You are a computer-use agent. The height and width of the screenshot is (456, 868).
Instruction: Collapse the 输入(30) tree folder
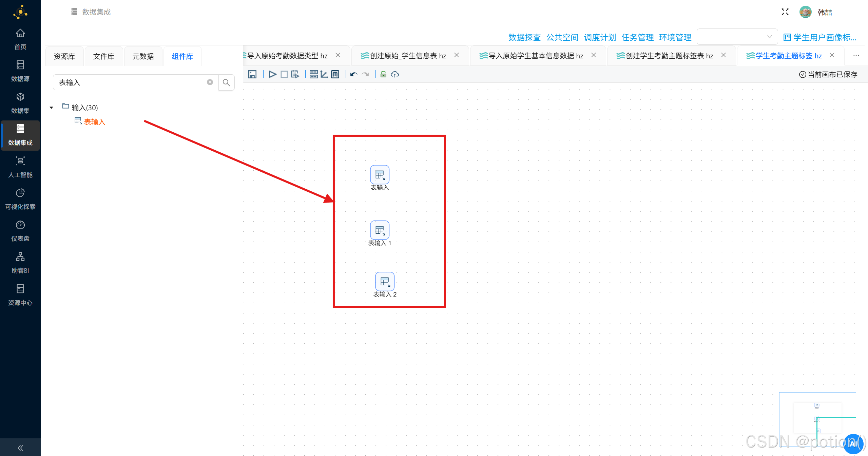point(52,108)
